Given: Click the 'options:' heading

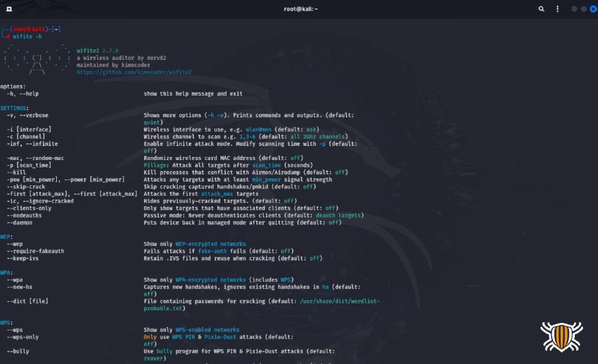Looking at the screenshot, I should tap(13, 87).
